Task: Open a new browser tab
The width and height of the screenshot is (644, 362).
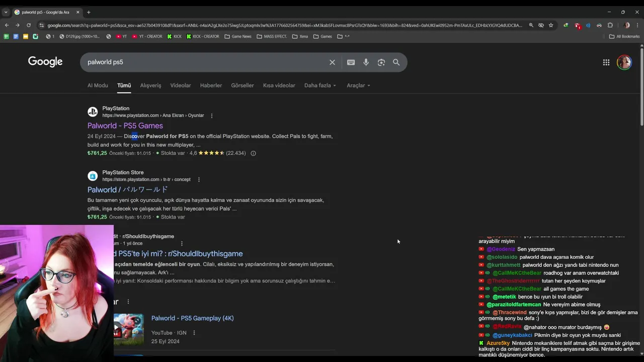Action: click(89, 12)
